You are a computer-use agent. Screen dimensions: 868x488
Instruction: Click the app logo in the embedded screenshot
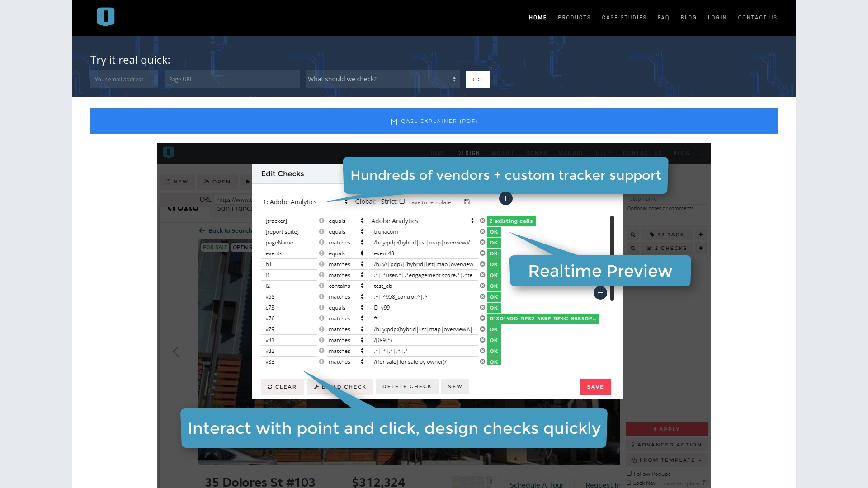(169, 152)
